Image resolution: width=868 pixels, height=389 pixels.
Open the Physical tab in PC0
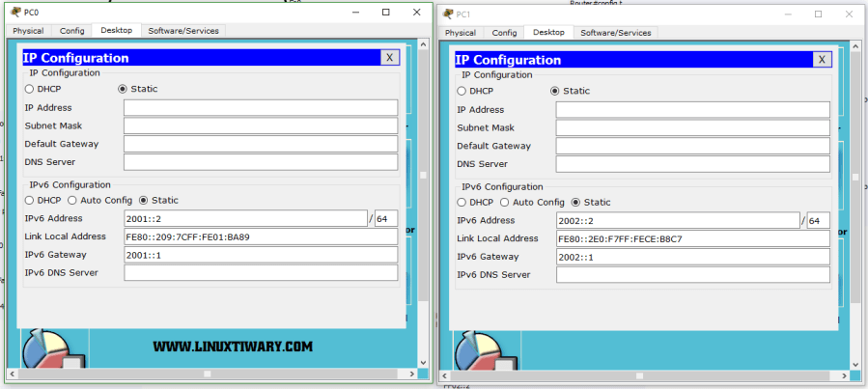[x=28, y=31]
